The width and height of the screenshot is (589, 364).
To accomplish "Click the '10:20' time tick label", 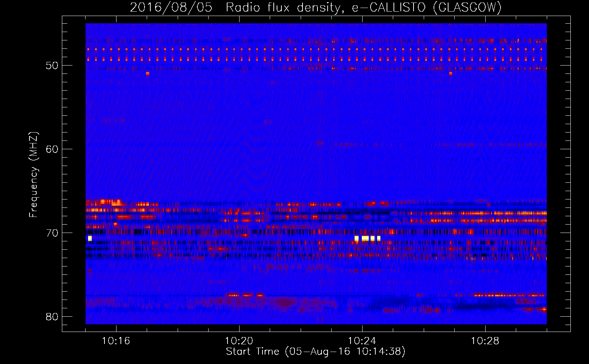I will pos(239,341).
